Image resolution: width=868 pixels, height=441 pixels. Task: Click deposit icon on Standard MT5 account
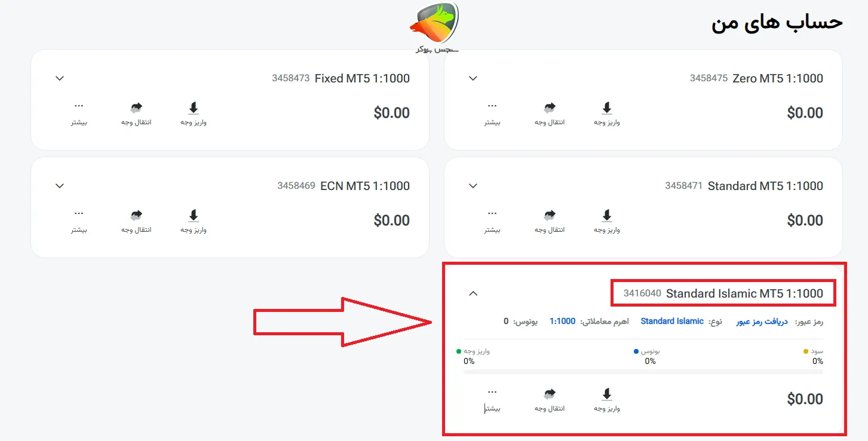click(606, 216)
